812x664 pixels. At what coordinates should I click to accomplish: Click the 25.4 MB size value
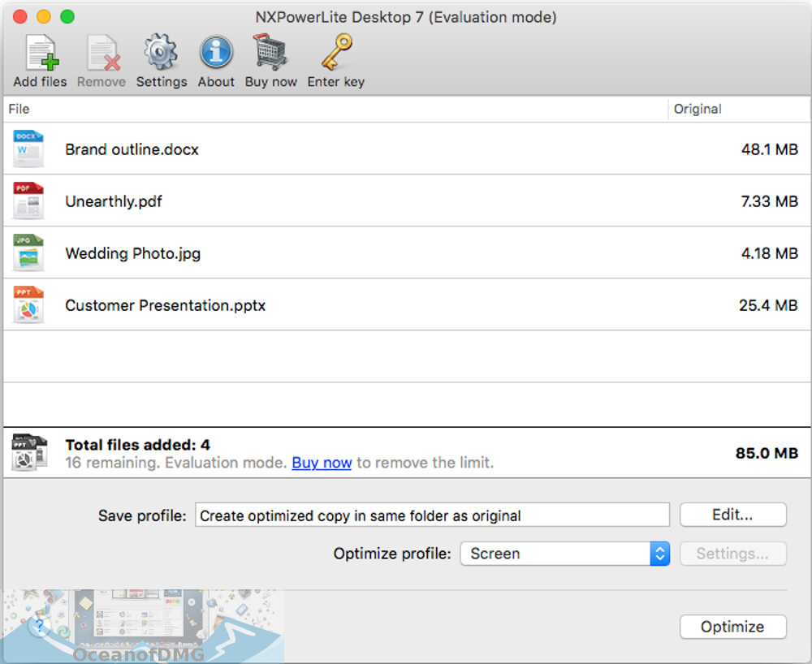pos(768,305)
